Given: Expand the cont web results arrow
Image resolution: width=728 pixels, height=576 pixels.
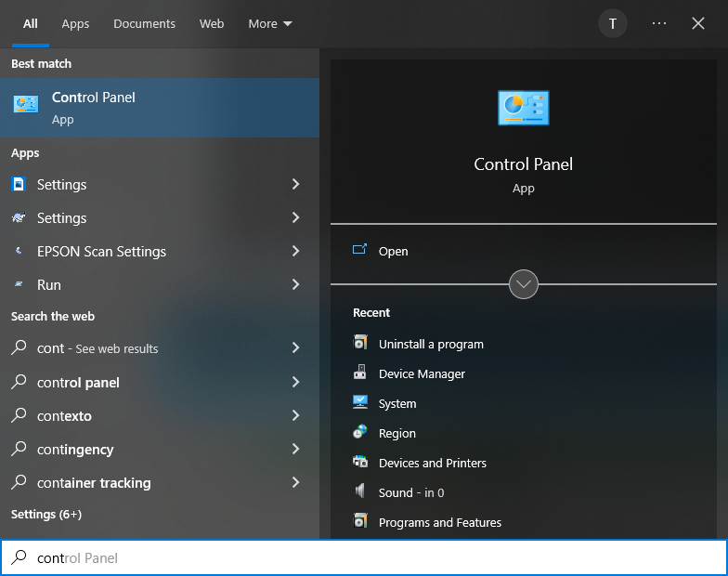Looking at the screenshot, I should pos(295,347).
